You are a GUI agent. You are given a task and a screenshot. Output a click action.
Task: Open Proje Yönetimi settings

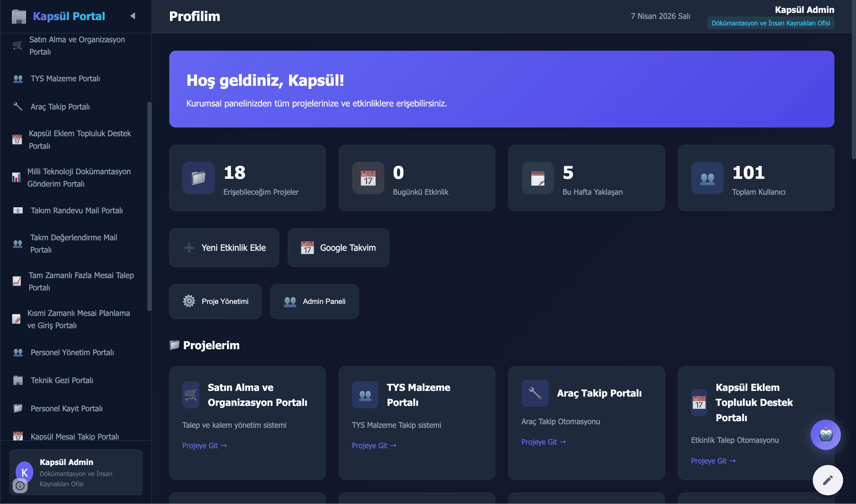pos(216,301)
